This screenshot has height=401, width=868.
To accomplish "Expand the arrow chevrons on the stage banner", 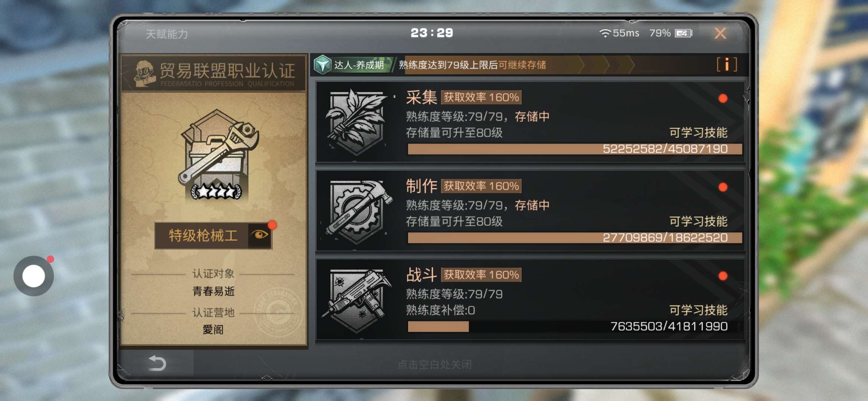I will [606, 65].
